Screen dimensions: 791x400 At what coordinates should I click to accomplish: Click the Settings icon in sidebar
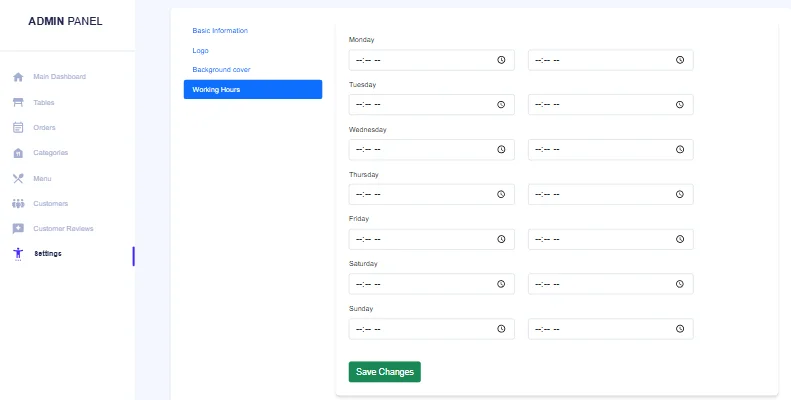click(18, 254)
